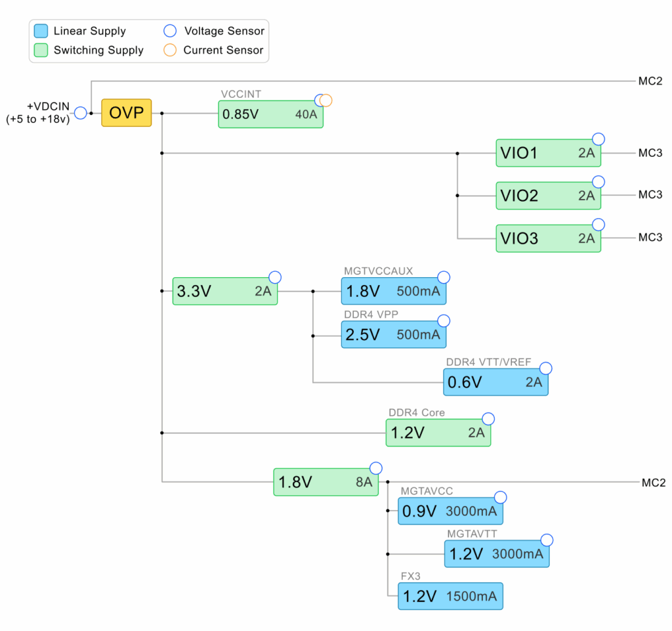Select the MGTAVCC 0.9V 3000mA block
This screenshot has width=672, height=631.
[x=450, y=511]
